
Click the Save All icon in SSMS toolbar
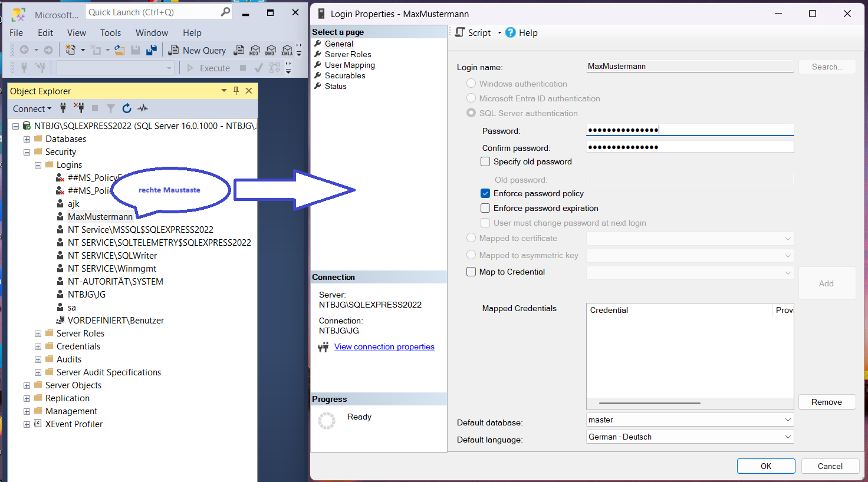pos(152,50)
